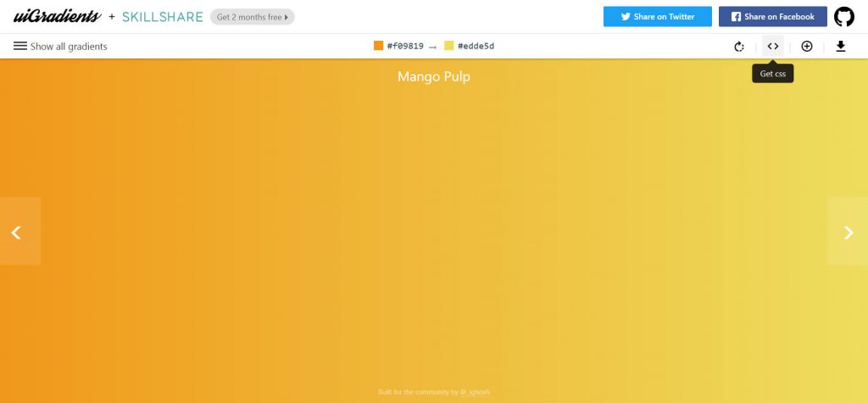
Task: Click the uiGradients logo
Action: coord(57,17)
